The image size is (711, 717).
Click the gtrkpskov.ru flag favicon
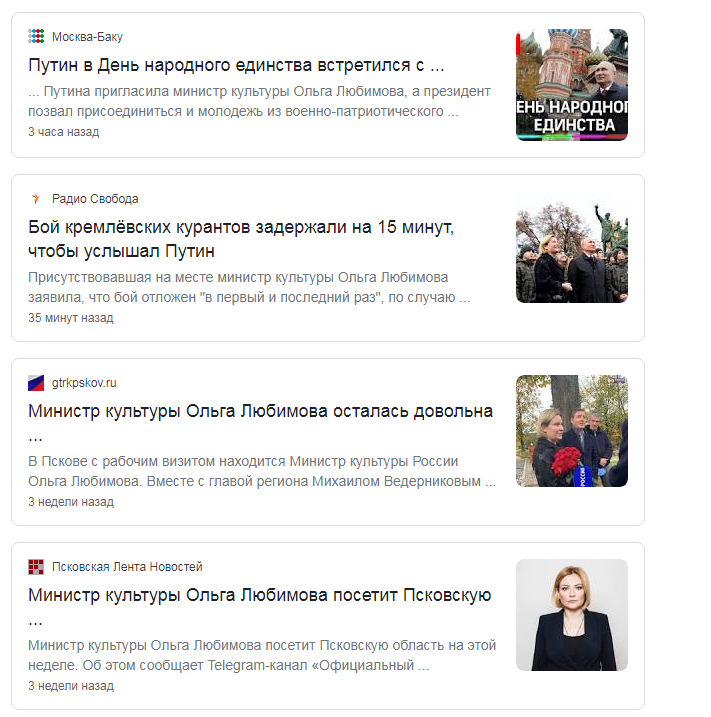click(x=36, y=383)
